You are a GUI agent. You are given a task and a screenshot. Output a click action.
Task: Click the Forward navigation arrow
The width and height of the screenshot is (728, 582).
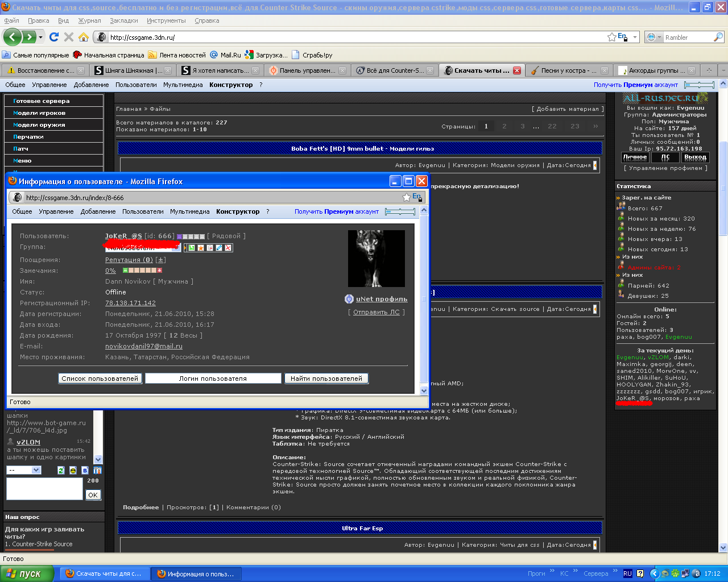pos(28,37)
